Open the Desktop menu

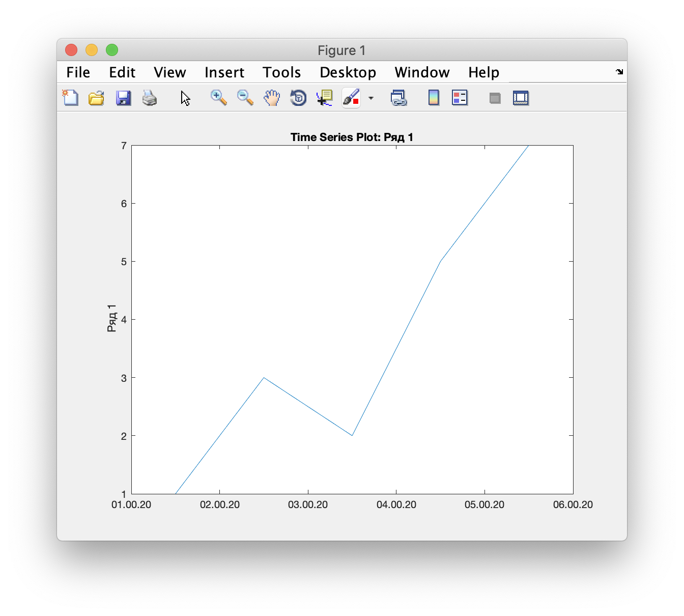(348, 72)
